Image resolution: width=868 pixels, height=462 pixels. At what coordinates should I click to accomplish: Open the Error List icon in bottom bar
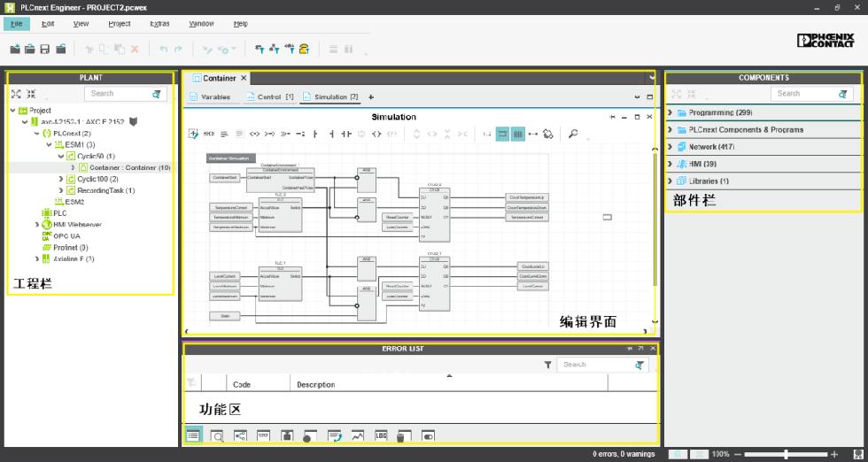tap(193, 436)
